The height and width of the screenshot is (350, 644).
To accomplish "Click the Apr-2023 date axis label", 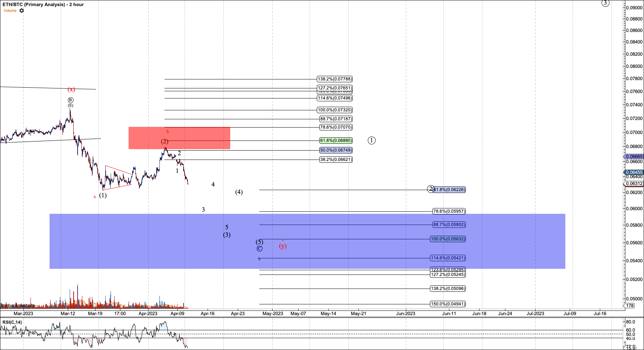I will point(148,314).
